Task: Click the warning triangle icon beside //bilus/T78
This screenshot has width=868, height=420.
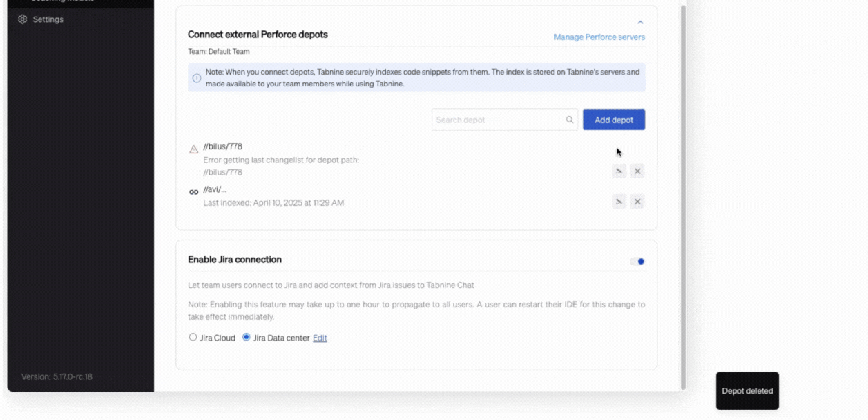Action: click(194, 149)
